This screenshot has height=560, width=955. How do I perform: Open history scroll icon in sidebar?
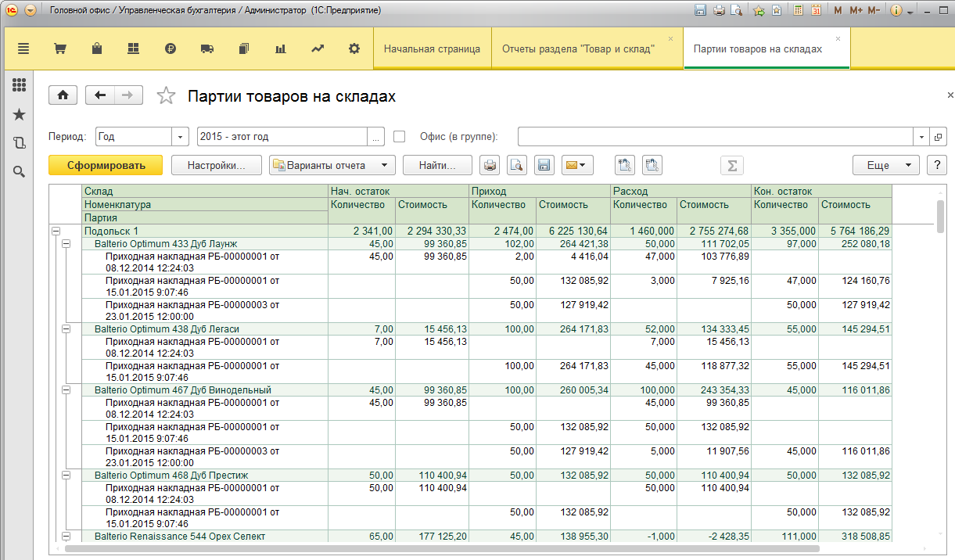click(20, 143)
